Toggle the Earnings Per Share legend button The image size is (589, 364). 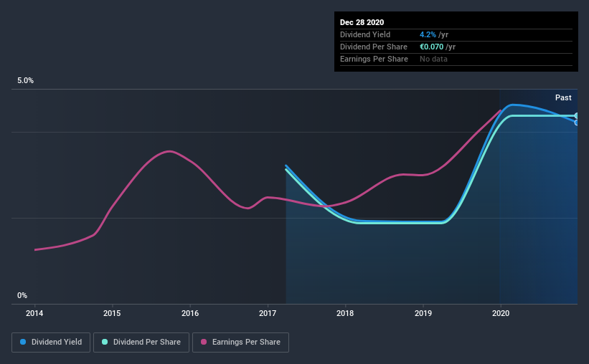coord(240,343)
